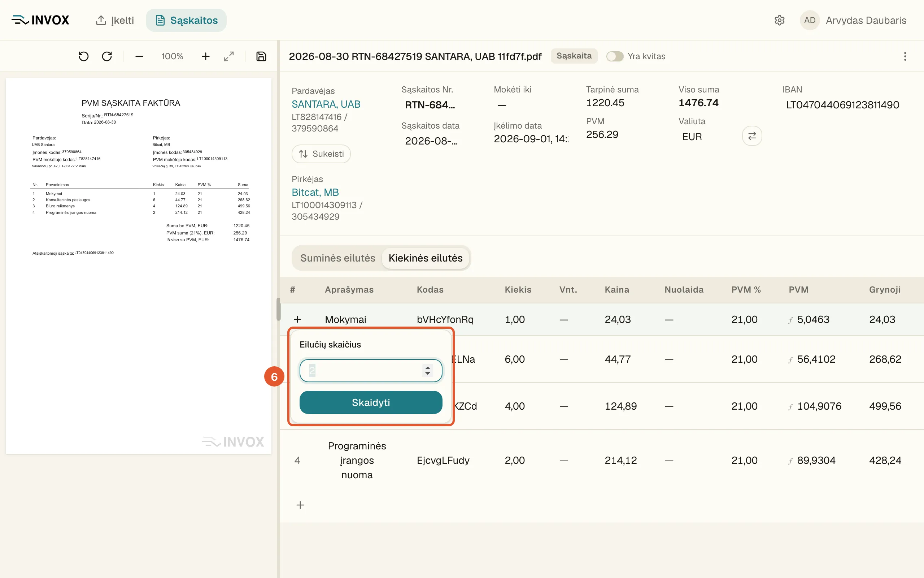Click PVM formula value 89,9304
Screen dimensions: 924x578
point(816,460)
